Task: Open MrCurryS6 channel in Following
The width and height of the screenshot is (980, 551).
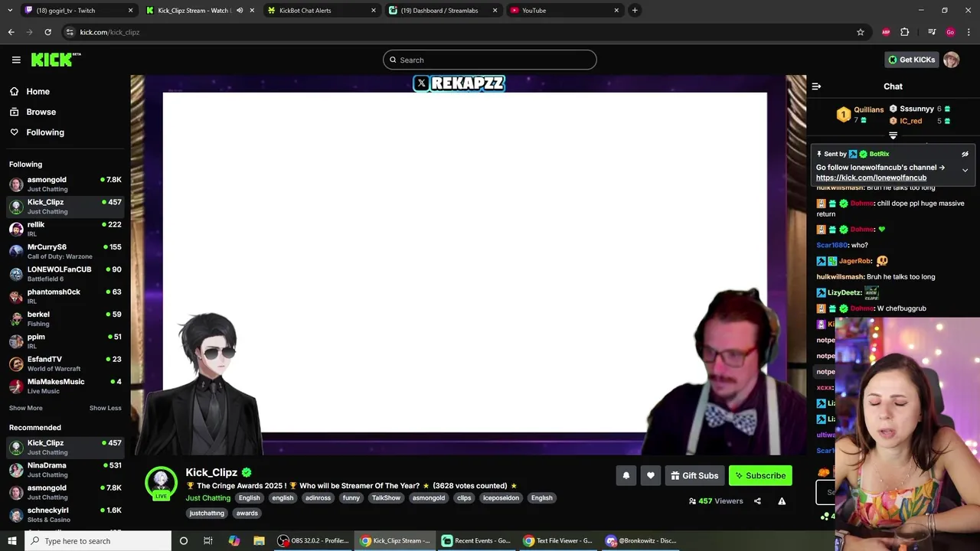Action: pos(65,251)
